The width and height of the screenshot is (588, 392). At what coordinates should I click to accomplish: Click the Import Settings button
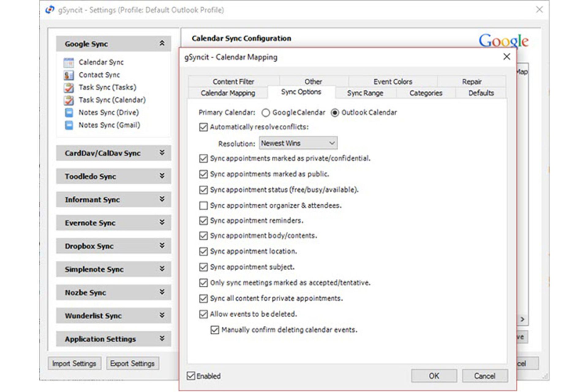click(74, 363)
